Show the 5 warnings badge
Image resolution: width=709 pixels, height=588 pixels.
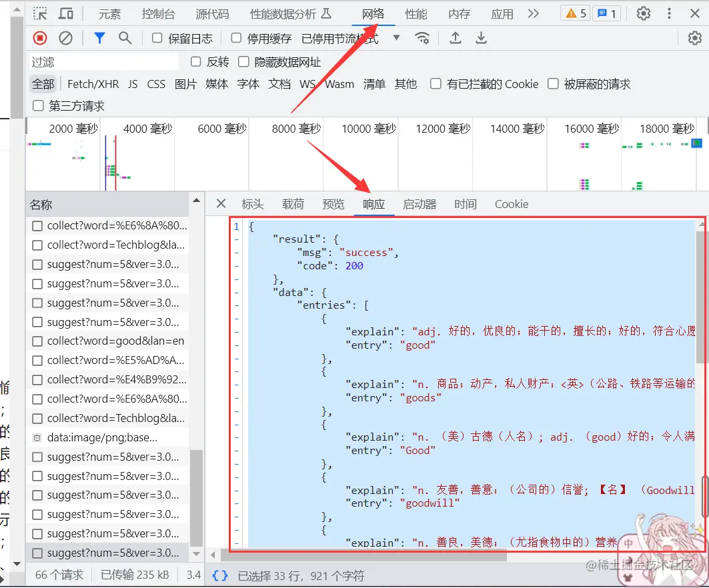[576, 13]
